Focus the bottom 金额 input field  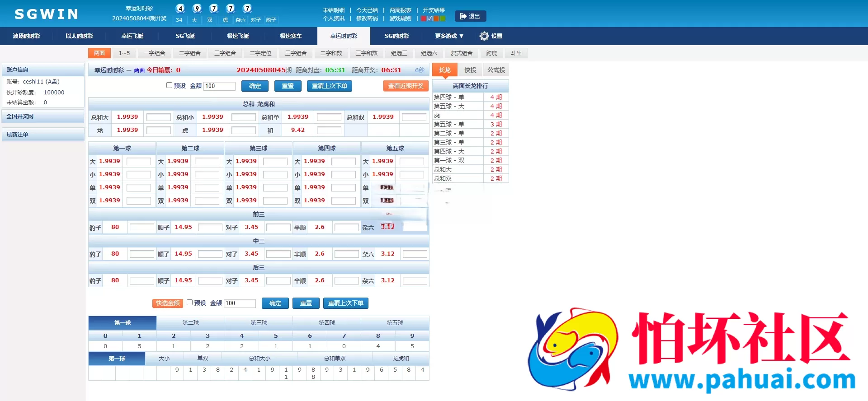pyautogui.click(x=240, y=303)
